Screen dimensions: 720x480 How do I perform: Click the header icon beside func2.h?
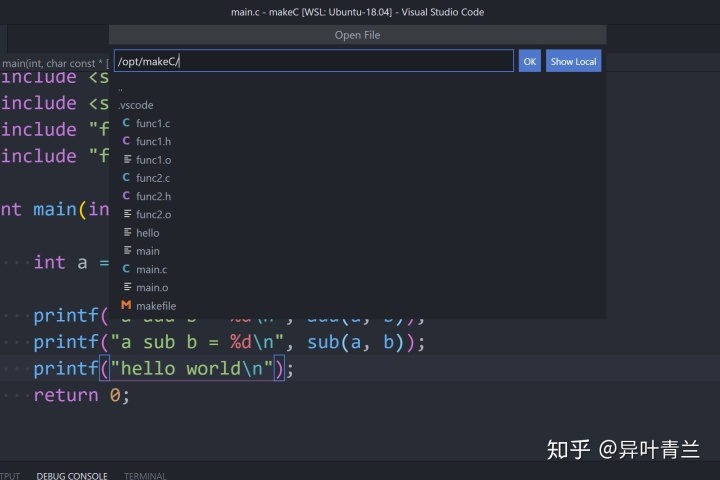coord(126,196)
